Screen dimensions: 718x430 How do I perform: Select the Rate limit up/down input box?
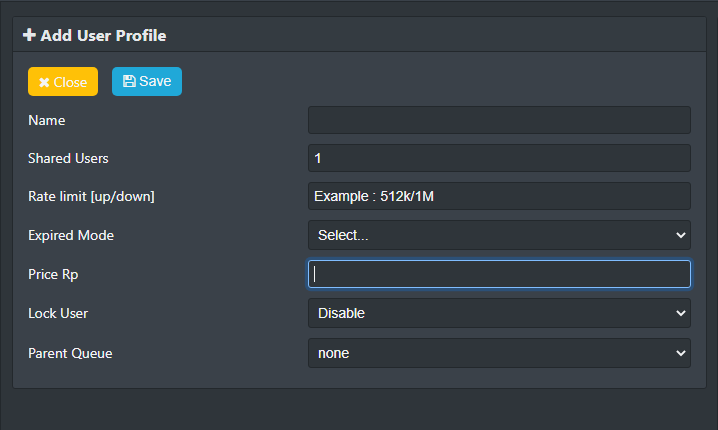tap(499, 196)
